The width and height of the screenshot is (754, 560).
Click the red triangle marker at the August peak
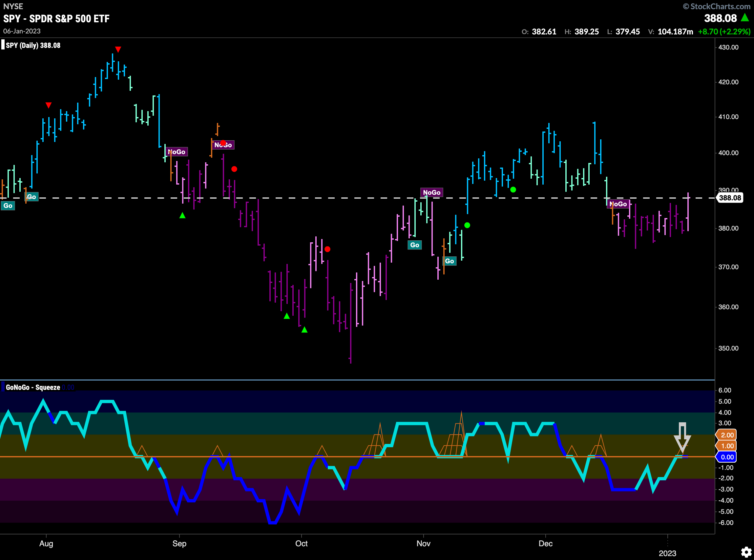coord(118,50)
